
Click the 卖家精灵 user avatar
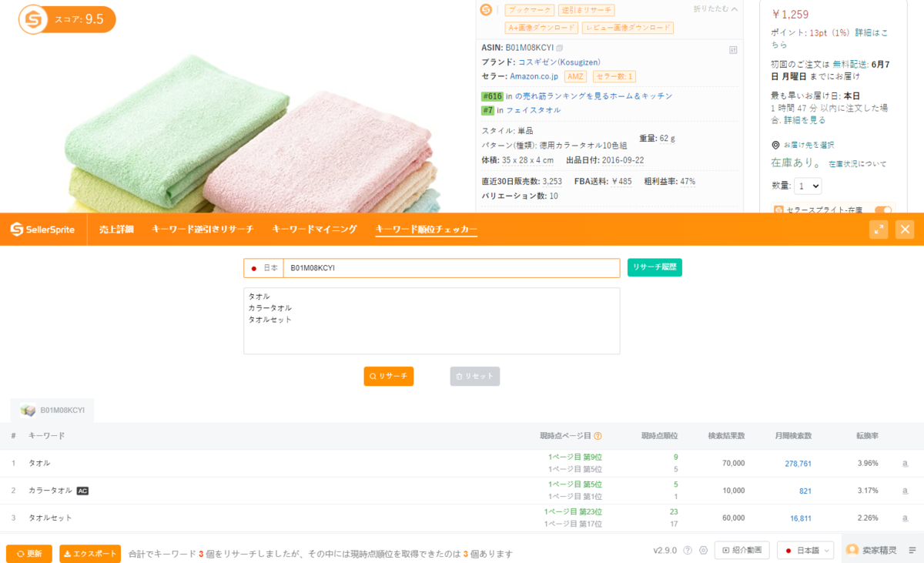tap(852, 550)
